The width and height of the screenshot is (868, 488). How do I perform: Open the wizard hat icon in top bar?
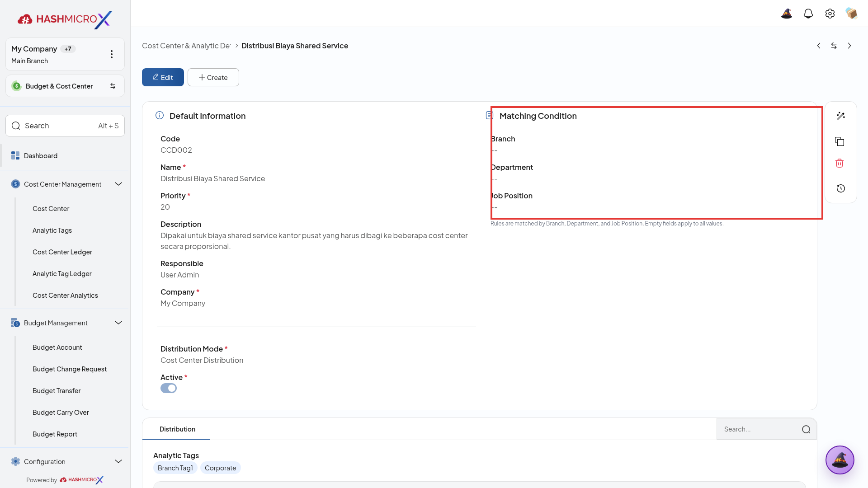(787, 14)
